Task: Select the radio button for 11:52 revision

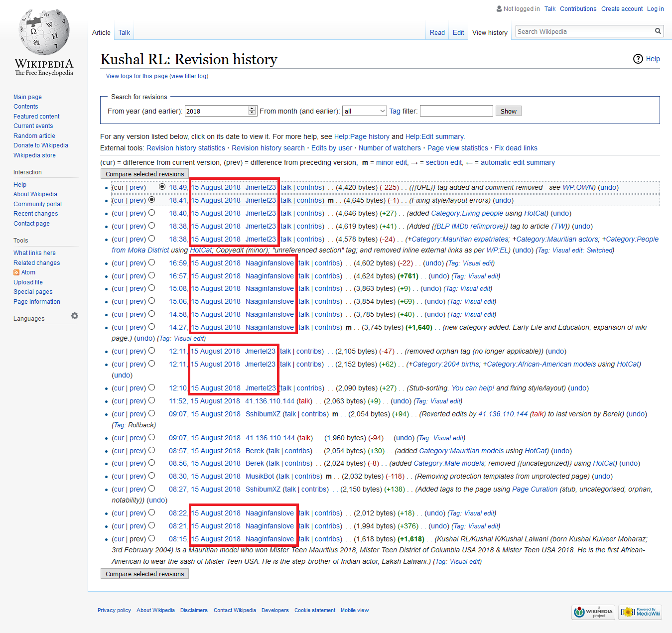Action: (152, 400)
